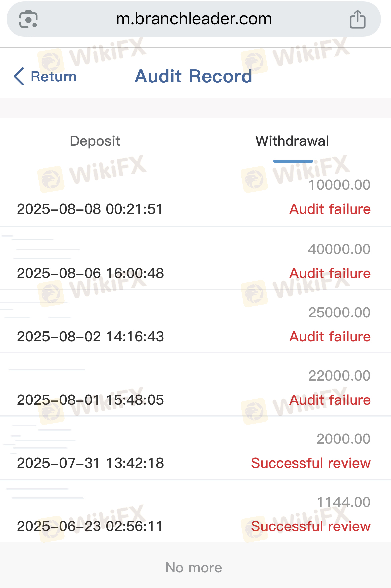The height and width of the screenshot is (588, 391).
Task: Click the Return link
Action: click(x=54, y=77)
